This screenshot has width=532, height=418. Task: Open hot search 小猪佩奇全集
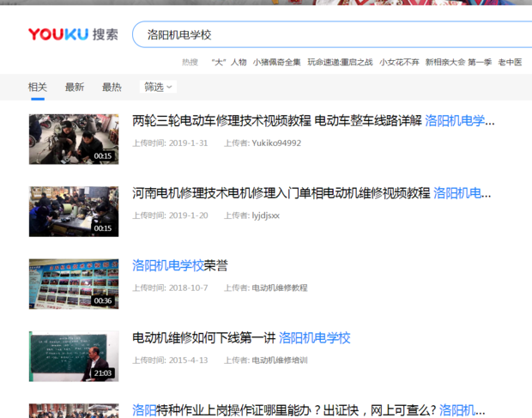(277, 62)
